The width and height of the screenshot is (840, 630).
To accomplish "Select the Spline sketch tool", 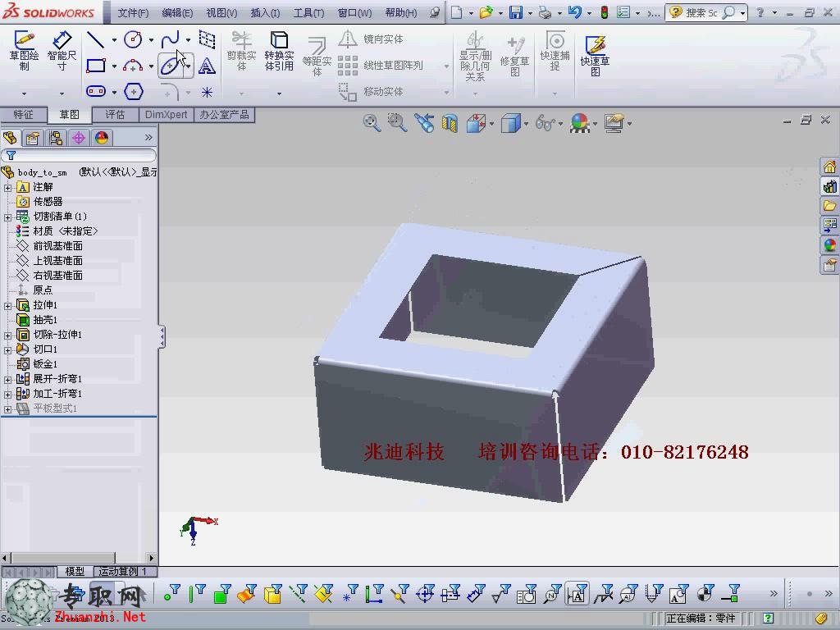I will click(x=171, y=39).
